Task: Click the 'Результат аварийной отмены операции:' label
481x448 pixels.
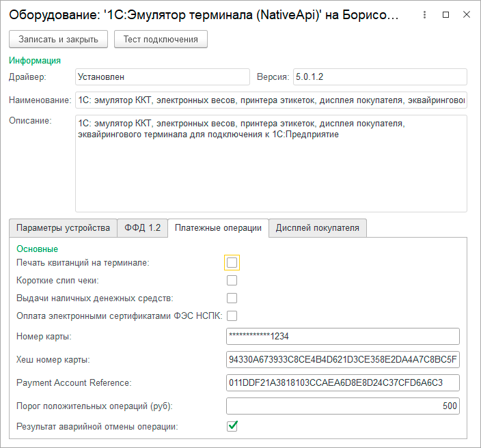Action: (97, 427)
